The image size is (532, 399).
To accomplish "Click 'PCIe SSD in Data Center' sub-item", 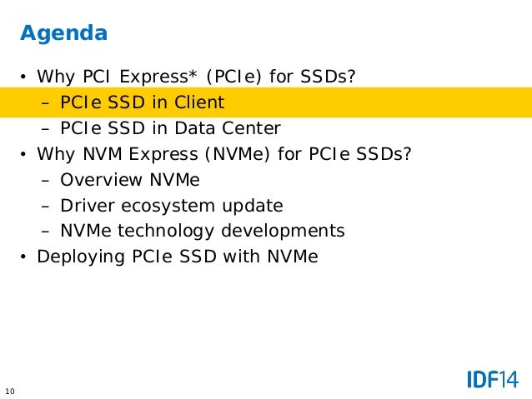I will point(170,128).
